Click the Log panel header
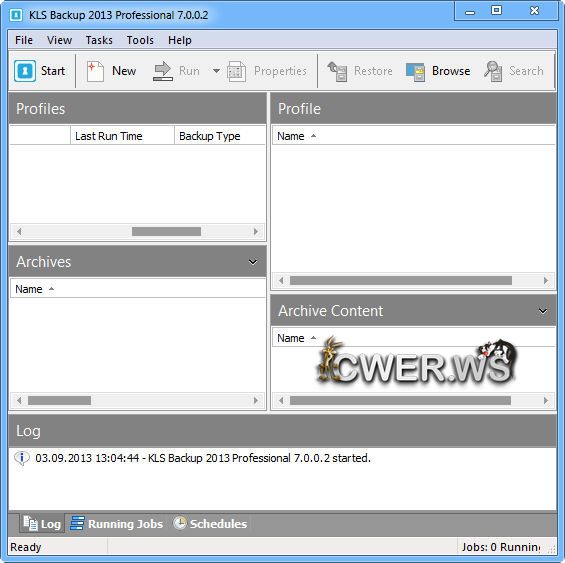This screenshot has width=565, height=563. point(282,431)
